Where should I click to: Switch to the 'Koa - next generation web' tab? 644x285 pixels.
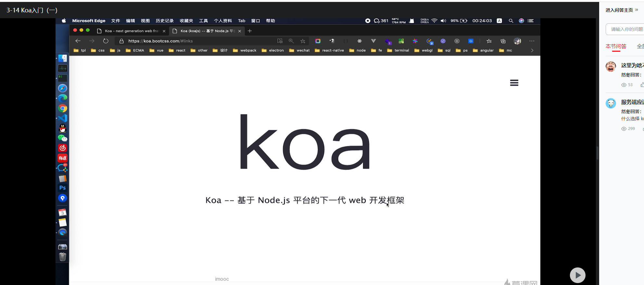131,31
